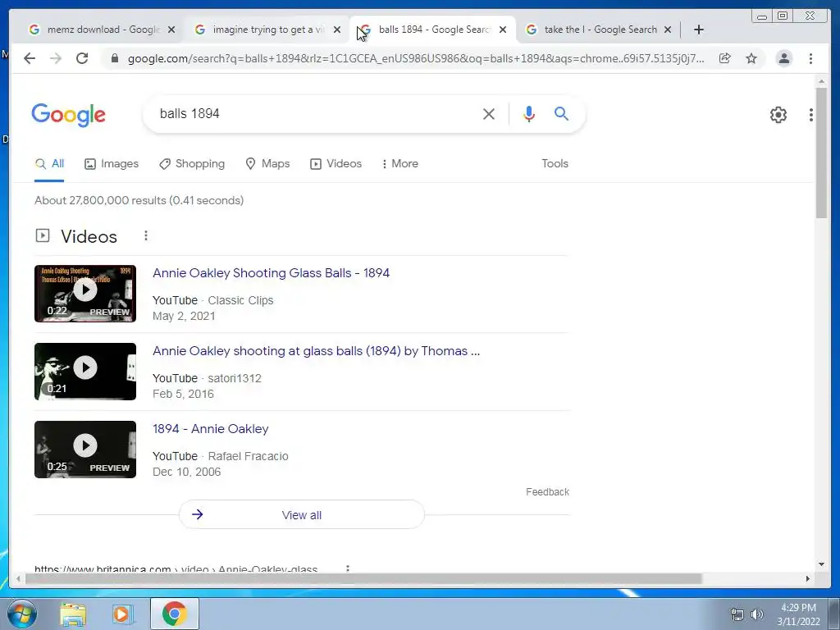
Task: Click the vertical scrollbar thumb
Action: coord(821,153)
